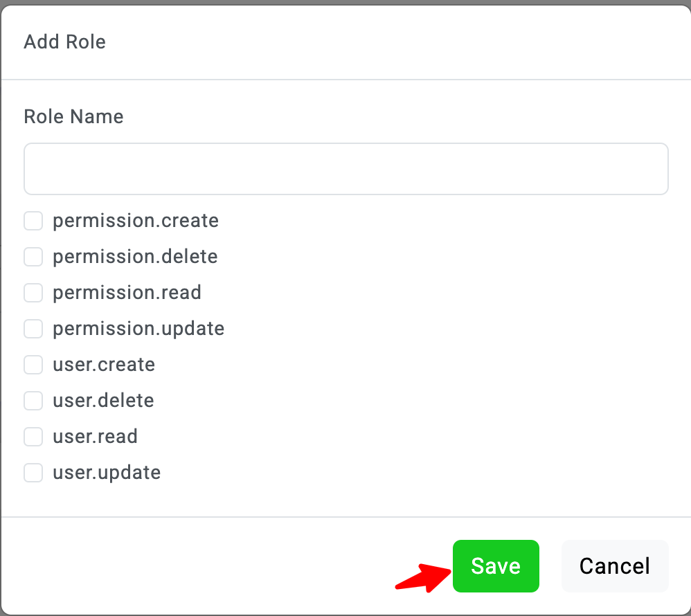This screenshot has height=616, width=691.
Task: Click the "Role Name" field label
Action: coord(73,116)
